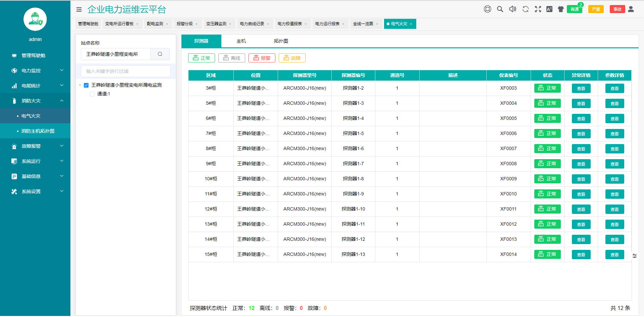Click the 系统运行 sidebar icon
Screen dimensions: 644x317
tap(14, 161)
